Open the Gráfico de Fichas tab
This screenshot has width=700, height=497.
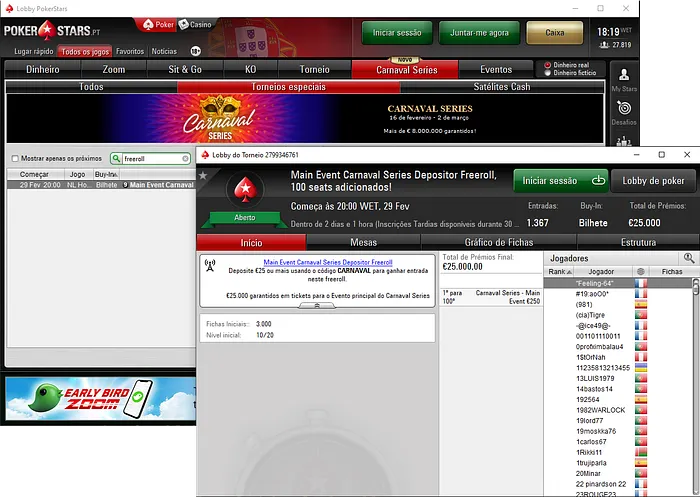(x=499, y=242)
